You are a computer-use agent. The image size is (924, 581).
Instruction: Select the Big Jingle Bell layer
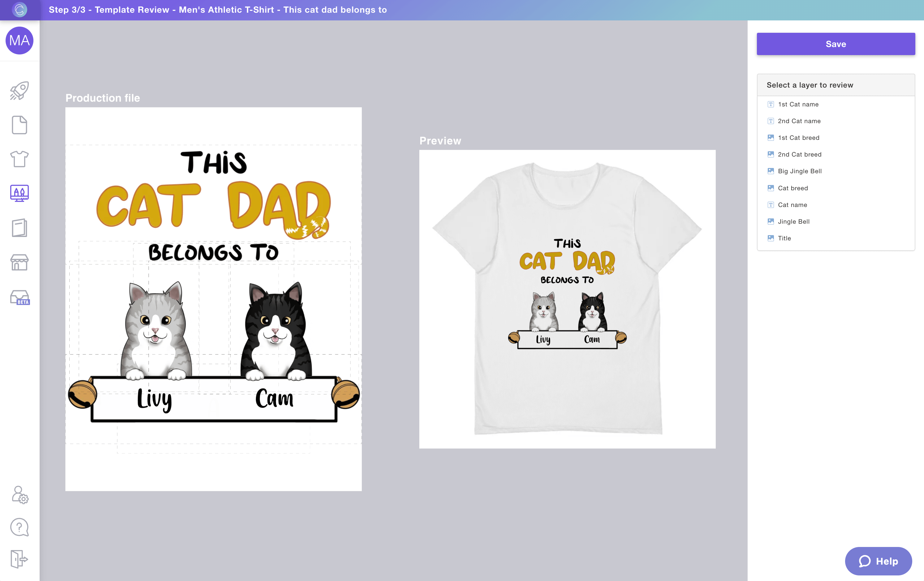[799, 171]
